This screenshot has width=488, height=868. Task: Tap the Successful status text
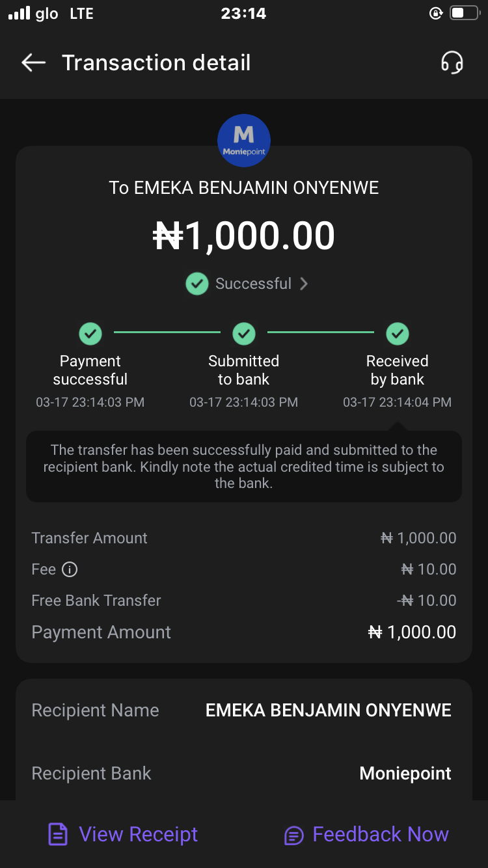[x=253, y=284]
